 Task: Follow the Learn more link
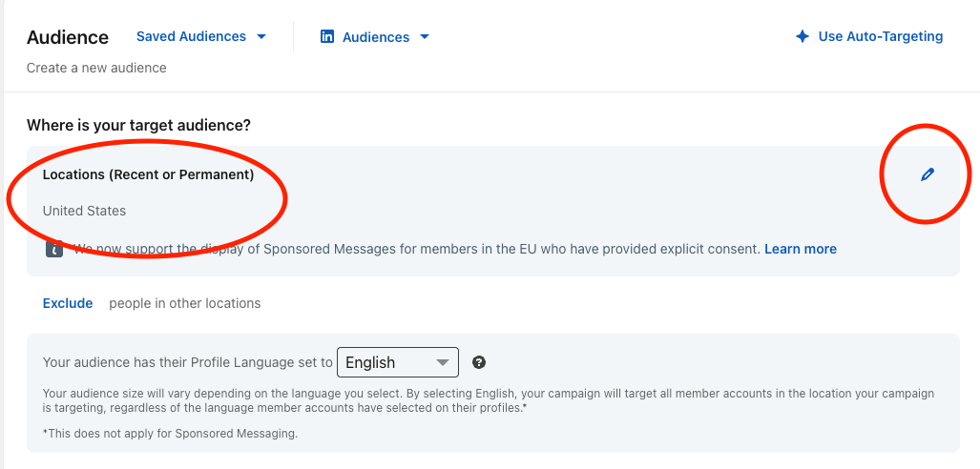point(800,249)
